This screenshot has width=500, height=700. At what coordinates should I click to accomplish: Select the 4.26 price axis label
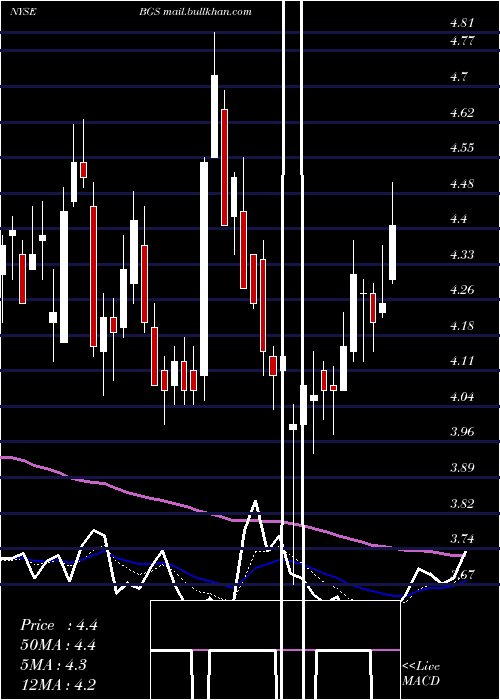click(462, 290)
